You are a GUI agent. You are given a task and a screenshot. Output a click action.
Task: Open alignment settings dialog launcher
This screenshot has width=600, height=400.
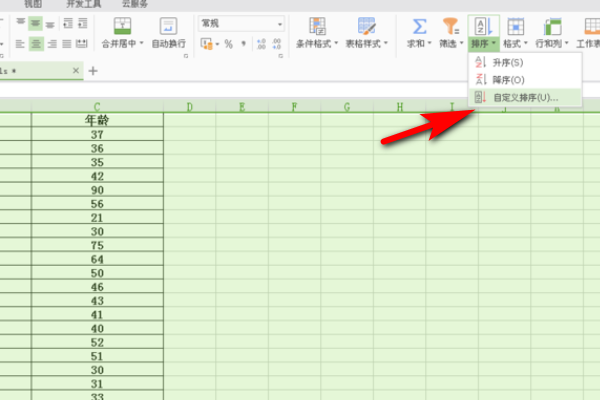(186, 56)
